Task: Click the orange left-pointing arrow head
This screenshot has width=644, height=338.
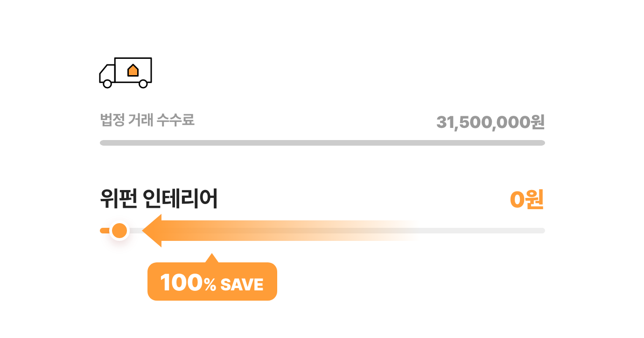Action: (152, 231)
